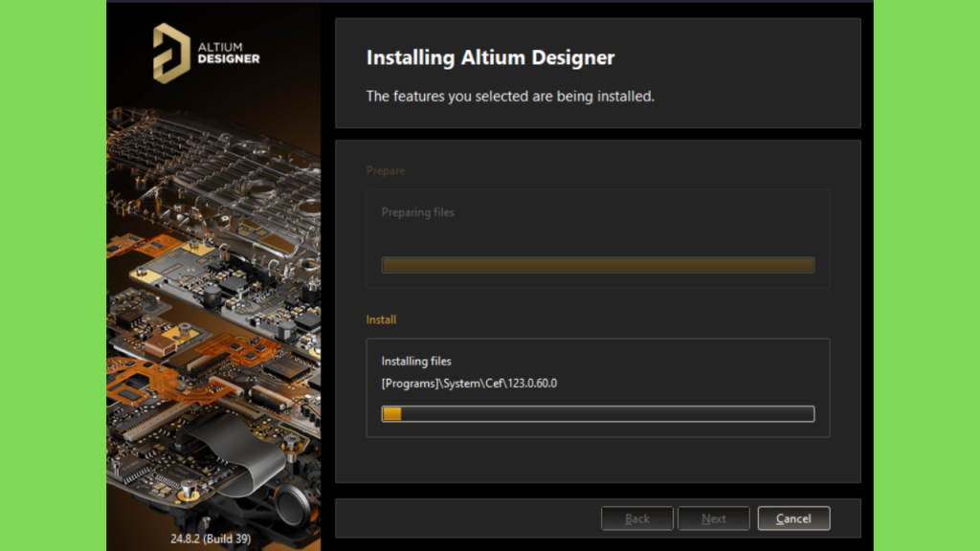Click the 'ALTIUM DESIGNER' brand name text

(x=229, y=54)
